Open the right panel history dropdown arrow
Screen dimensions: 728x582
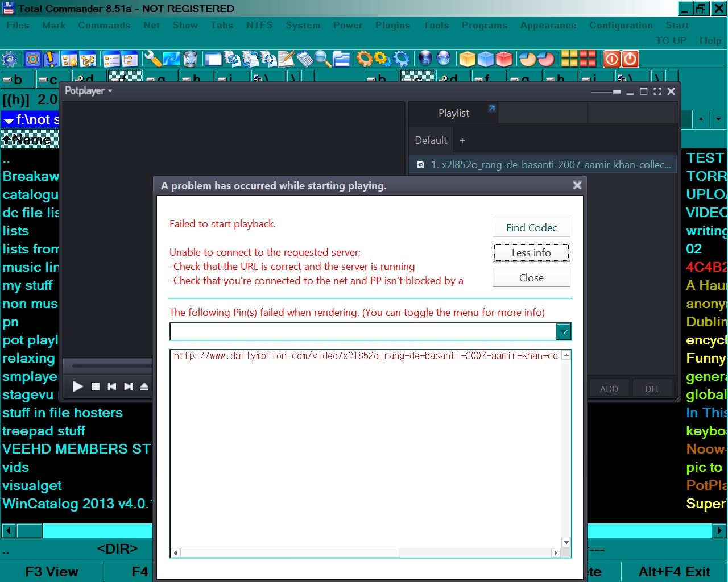tap(718, 119)
